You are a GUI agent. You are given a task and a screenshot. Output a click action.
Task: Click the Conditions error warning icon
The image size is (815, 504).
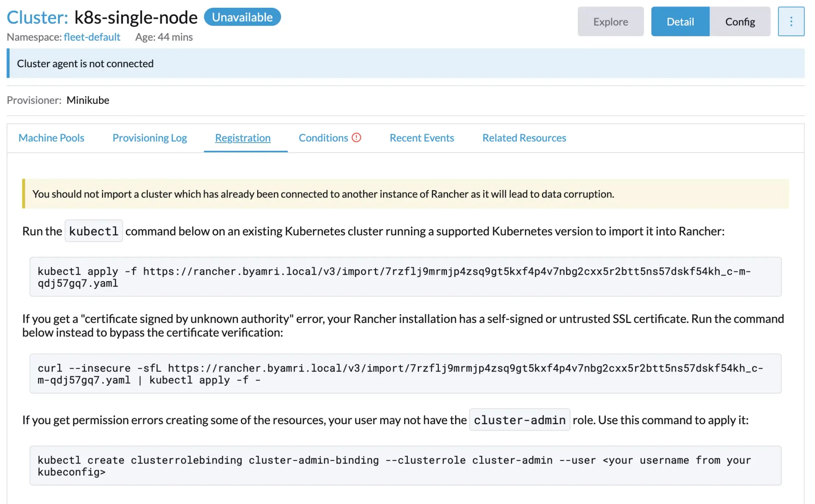pos(357,138)
